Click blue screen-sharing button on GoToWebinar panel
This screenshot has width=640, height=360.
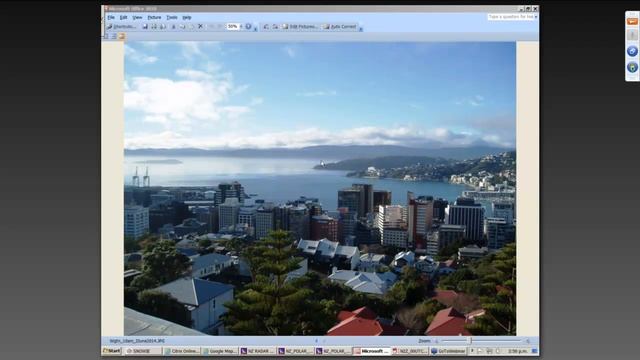[x=632, y=51]
